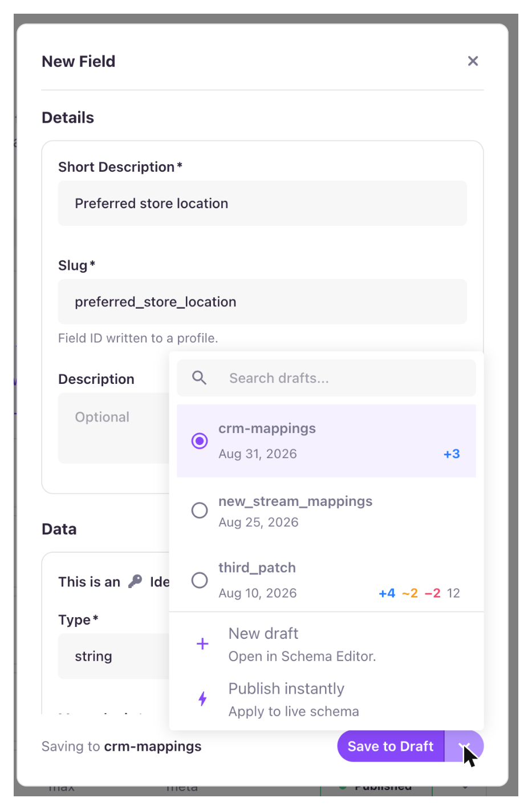
Task: Choose New draft menu entry
Action: coord(326,645)
